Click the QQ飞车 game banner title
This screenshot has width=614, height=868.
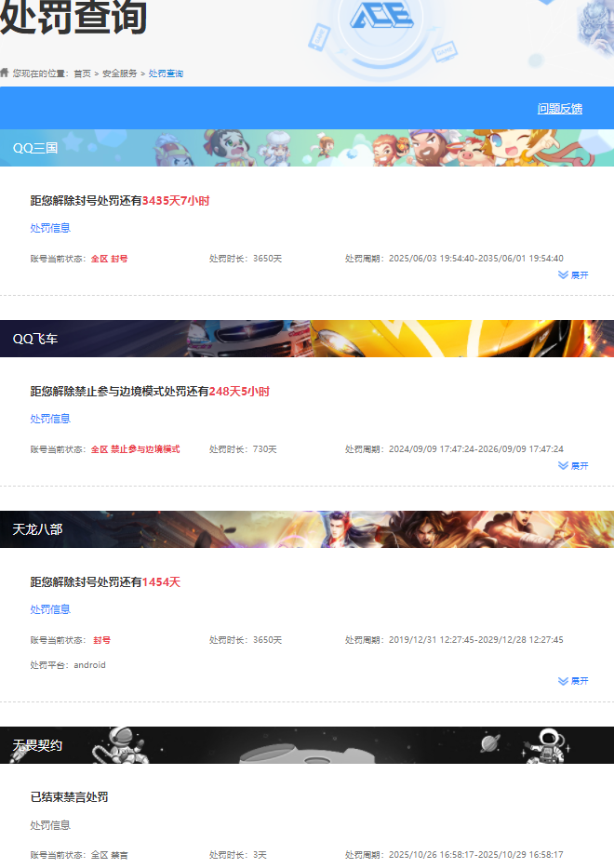point(35,339)
